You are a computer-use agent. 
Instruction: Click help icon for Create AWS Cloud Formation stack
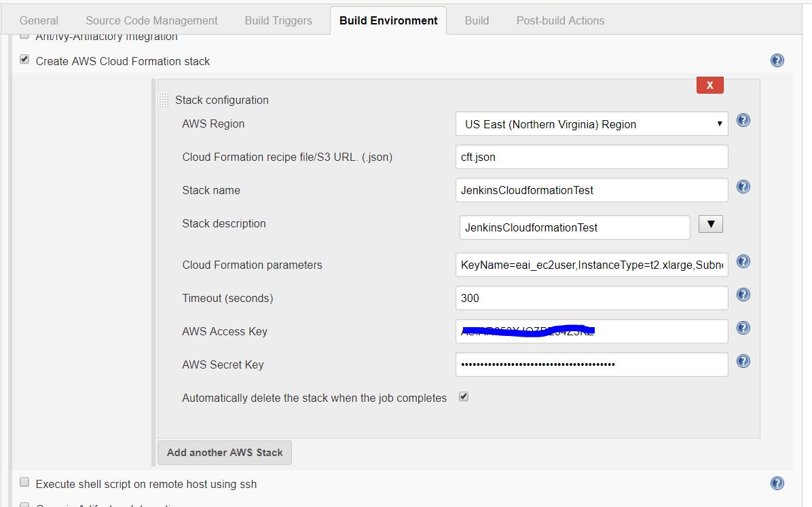(x=777, y=60)
